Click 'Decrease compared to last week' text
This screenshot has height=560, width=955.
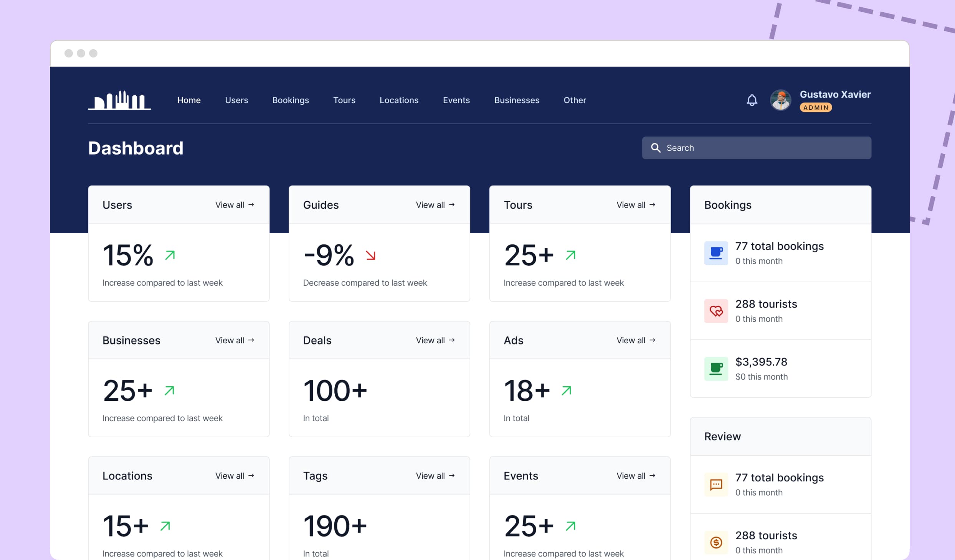pos(365,283)
